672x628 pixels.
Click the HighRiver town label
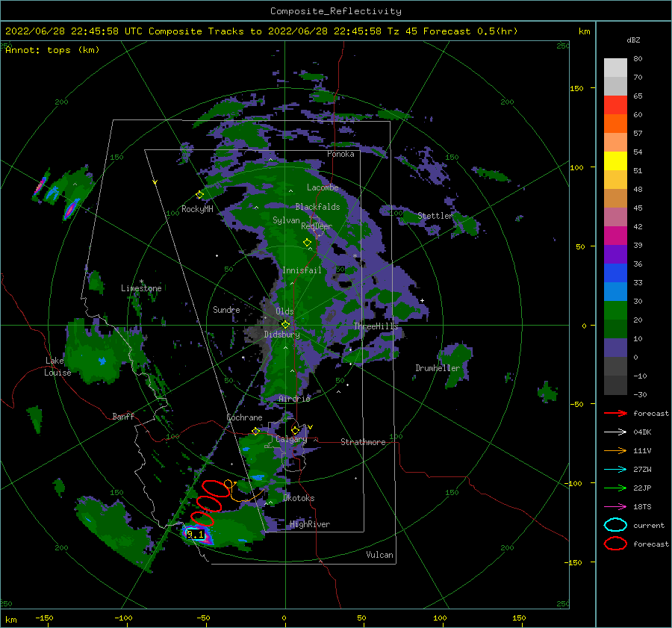(x=310, y=524)
